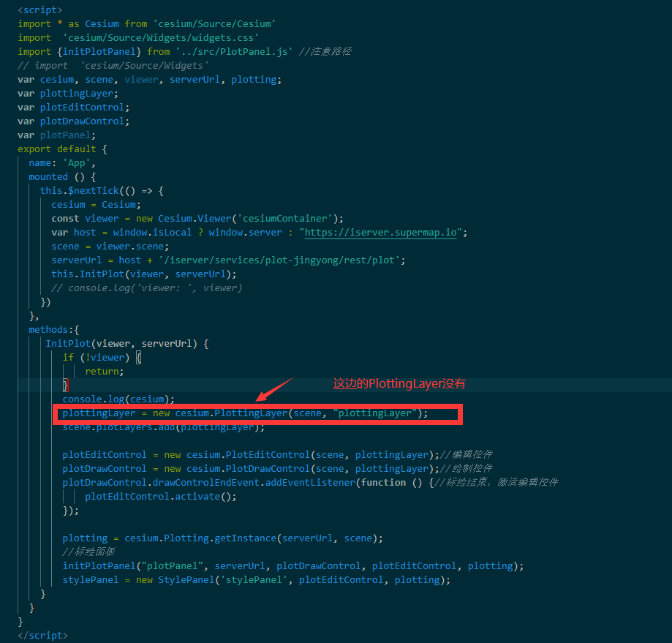Viewport: 672px width, 643px height.
Task: Click the closing </script> tag
Action: pos(42,635)
